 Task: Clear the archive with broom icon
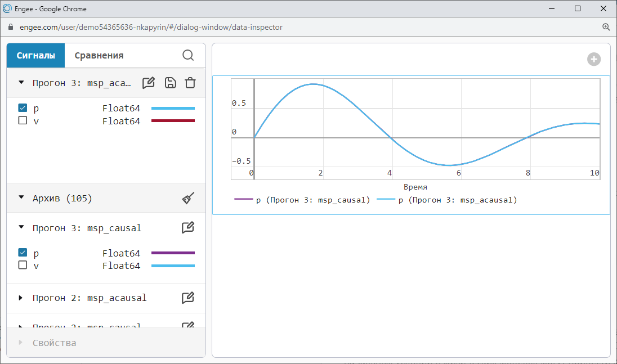click(188, 198)
